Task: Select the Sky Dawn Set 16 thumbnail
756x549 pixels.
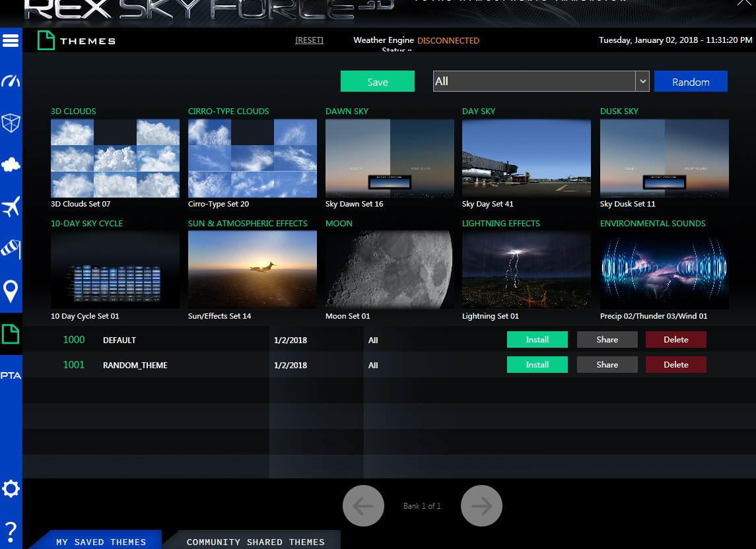Action: [x=390, y=158]
